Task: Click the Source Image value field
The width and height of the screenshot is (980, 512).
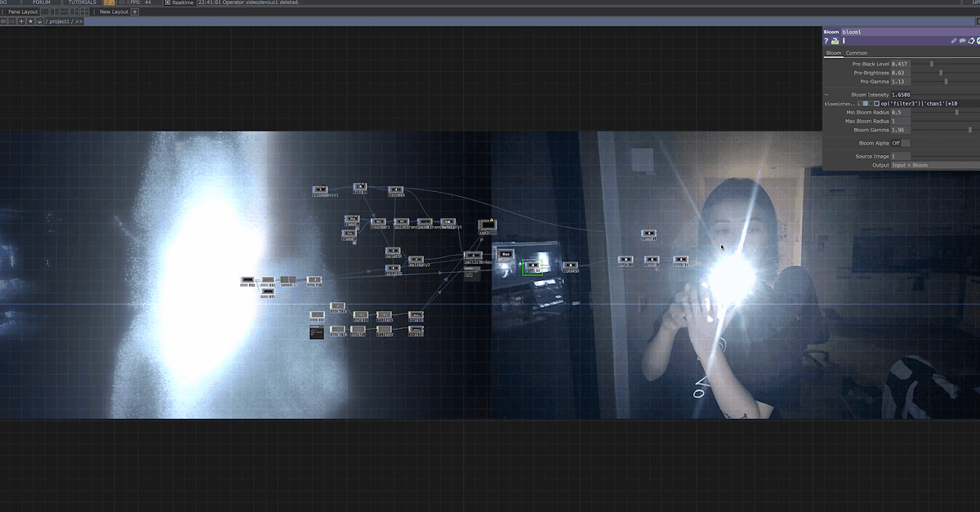Action: pyautogui.click(x=901, y=156)
